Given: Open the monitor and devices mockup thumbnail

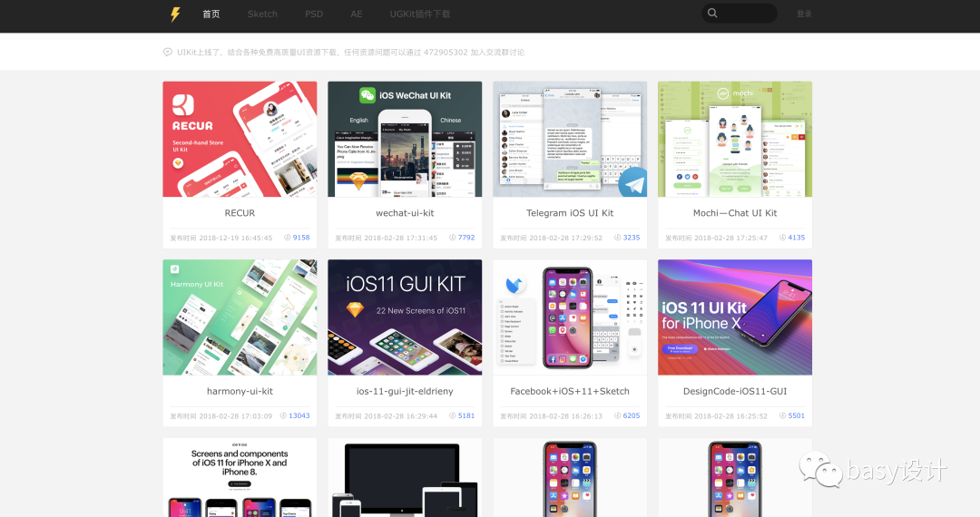Looking at the screenshot, I should (405, 478).
